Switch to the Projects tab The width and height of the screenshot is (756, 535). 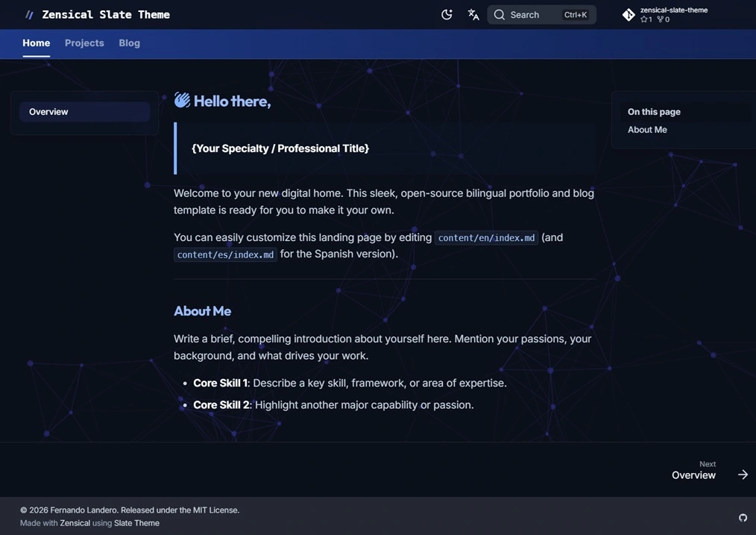click(x=84, y=43)
